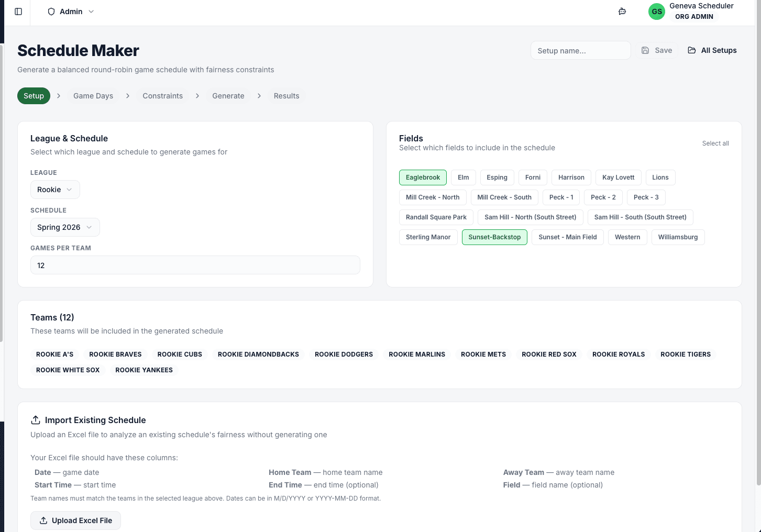Click the Save setup button

657,50
